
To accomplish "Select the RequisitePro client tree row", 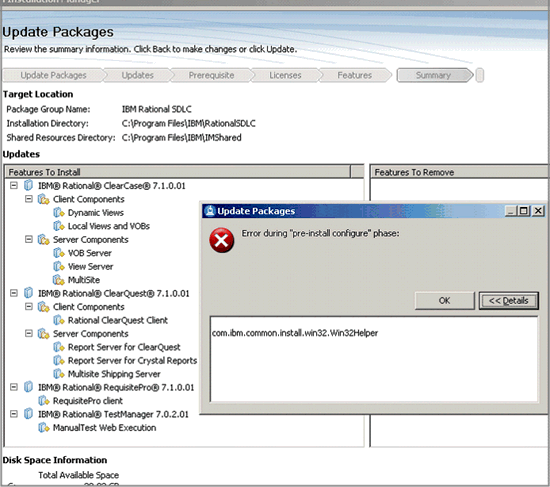I will (x=80, y=401).
